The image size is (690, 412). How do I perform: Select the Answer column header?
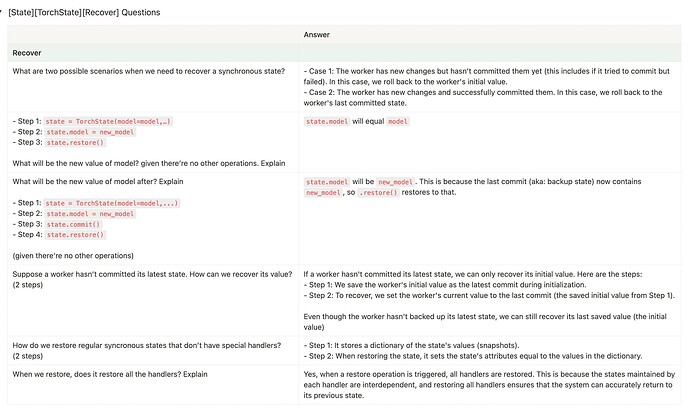(317, 34)
